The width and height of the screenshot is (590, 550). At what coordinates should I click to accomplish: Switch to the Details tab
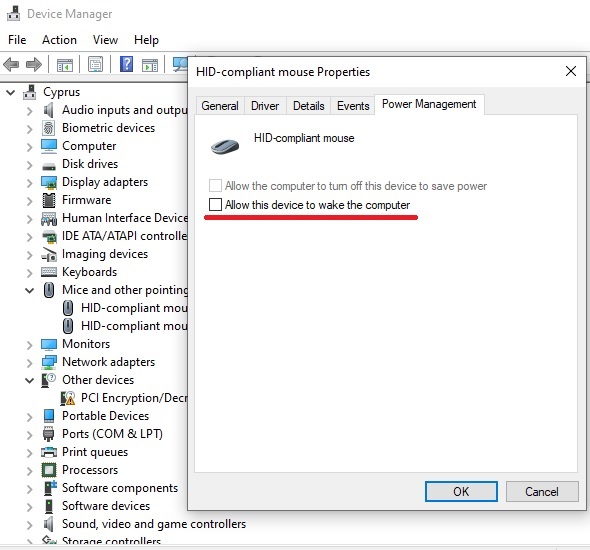click(x=309, y=106)
